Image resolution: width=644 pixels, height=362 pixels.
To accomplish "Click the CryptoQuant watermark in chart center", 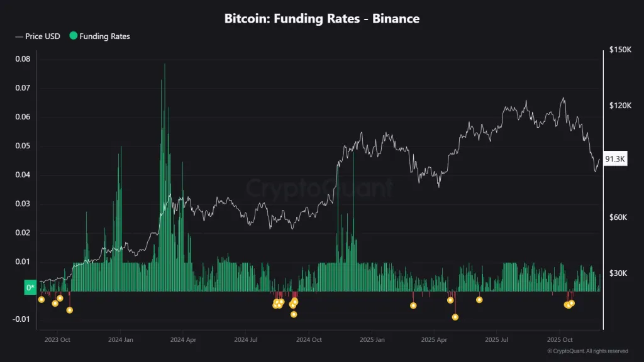I will [x=319, y=188].
